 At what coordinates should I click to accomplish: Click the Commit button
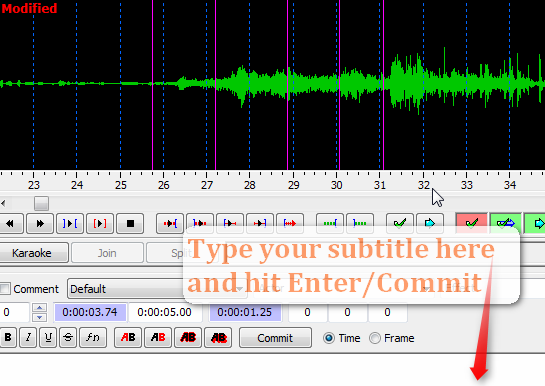pyautogui.click(x=275, y=338)
